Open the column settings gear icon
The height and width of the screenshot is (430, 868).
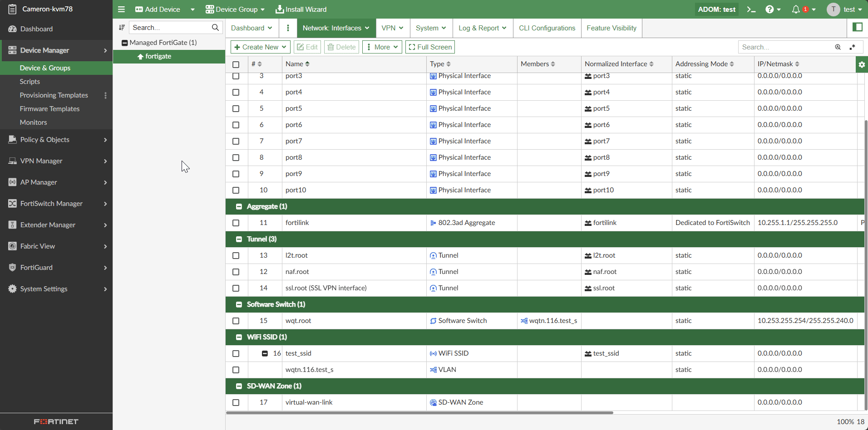[862, 64]
